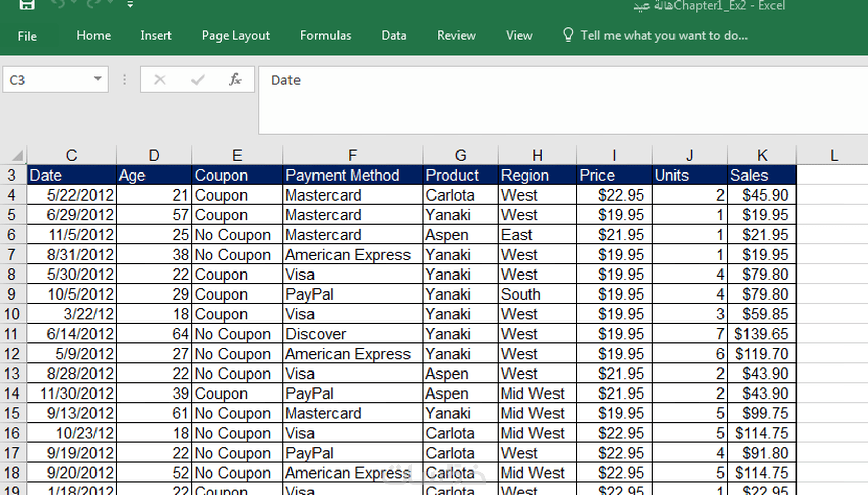
Task: Open the Data ribbon tab
Action: (x=394, y=35)
